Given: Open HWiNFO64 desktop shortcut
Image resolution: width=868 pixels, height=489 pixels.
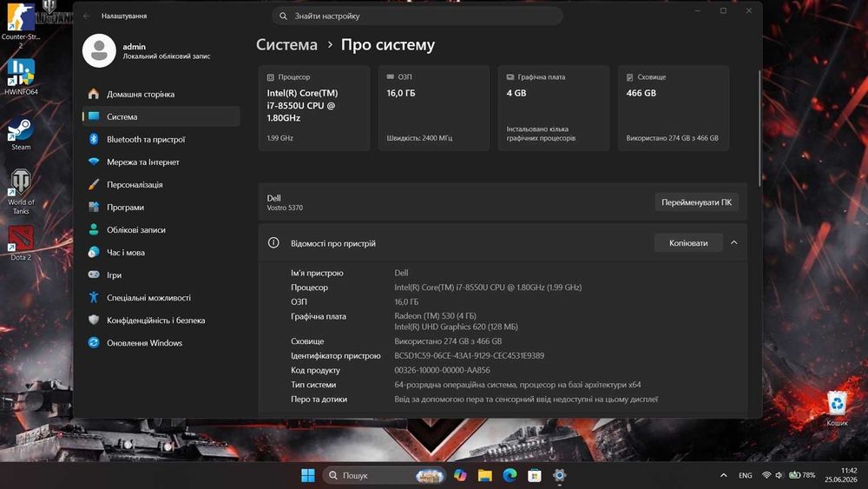Looking at the screenshot, I should point(21,77).
